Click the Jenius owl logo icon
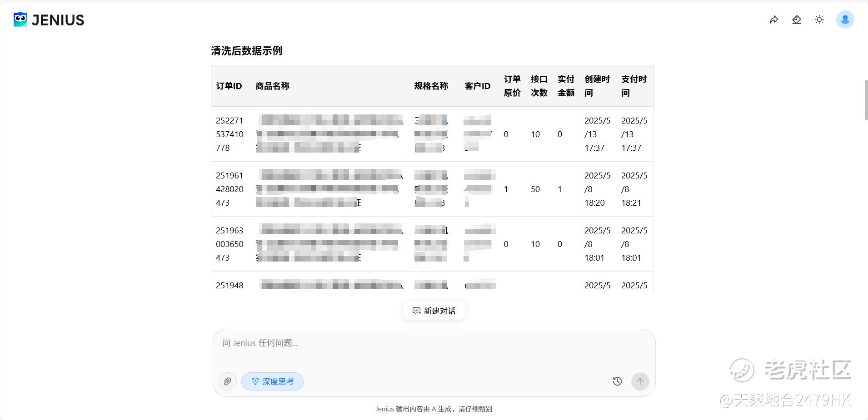Image resolution: width=868 pixels, height=420 pixels. click(20, 20)
